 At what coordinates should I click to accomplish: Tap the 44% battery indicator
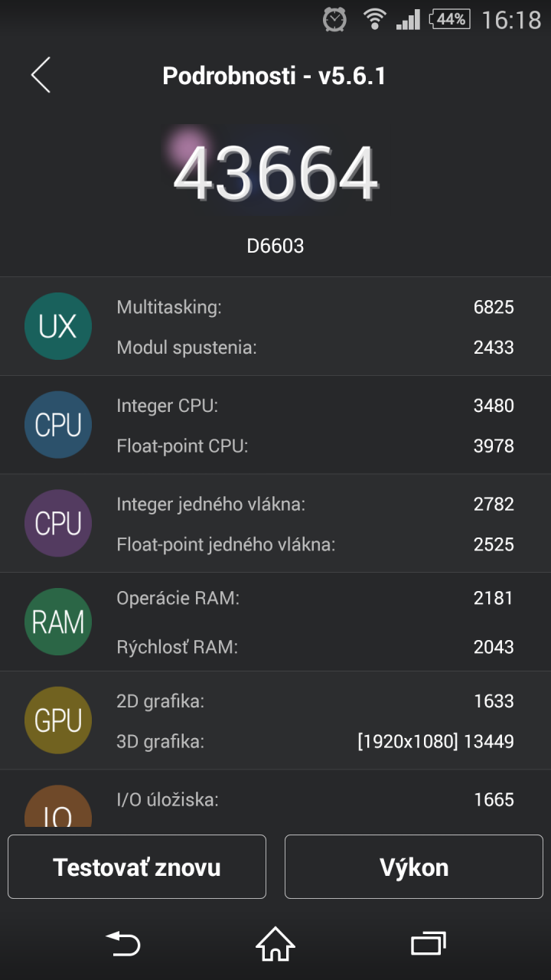pyautogui.click(x=450, y=19)
